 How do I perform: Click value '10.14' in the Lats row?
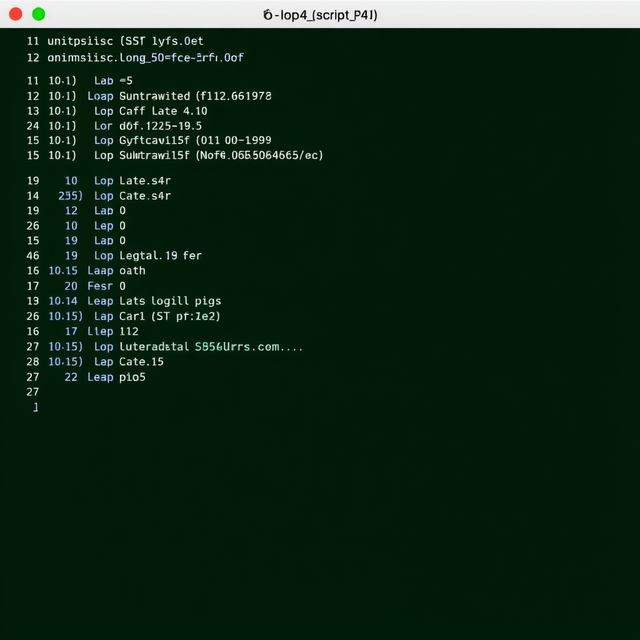coord(63,301)
